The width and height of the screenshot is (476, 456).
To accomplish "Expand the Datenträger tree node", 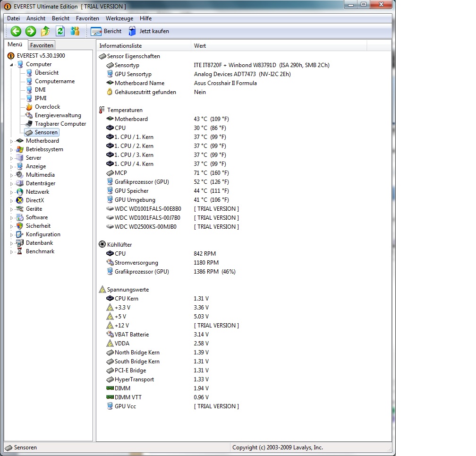I will [x=11, y=184].
